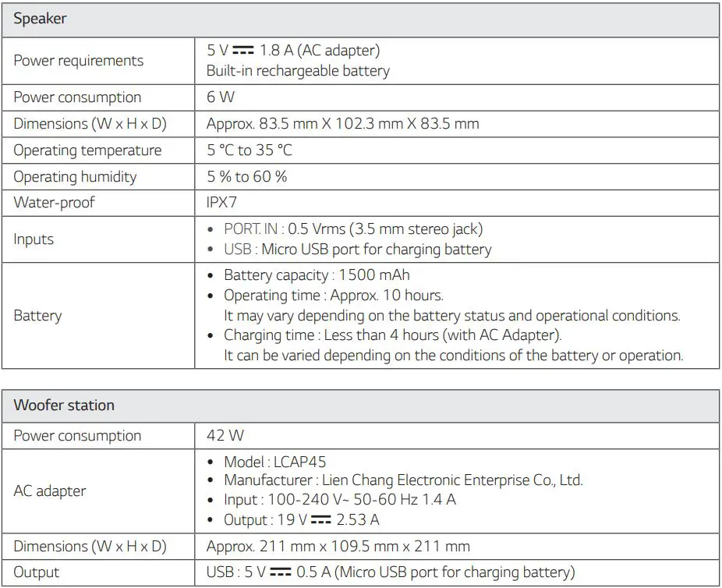The image size is (722, 588).
Task: Click the Battery row label
Action: point(35,315)
